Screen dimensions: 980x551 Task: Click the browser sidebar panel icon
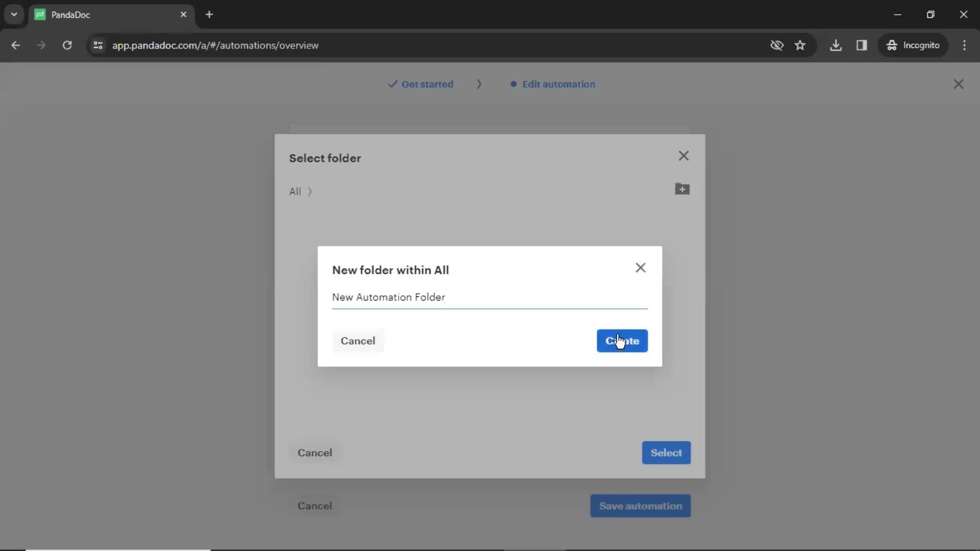(862, 45)
